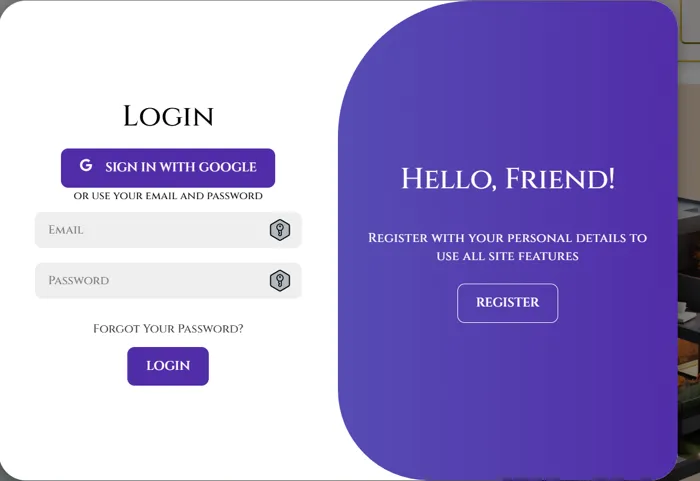
Task: Click the word GOOGLE on sign-in button
Action: coord(228,167)
